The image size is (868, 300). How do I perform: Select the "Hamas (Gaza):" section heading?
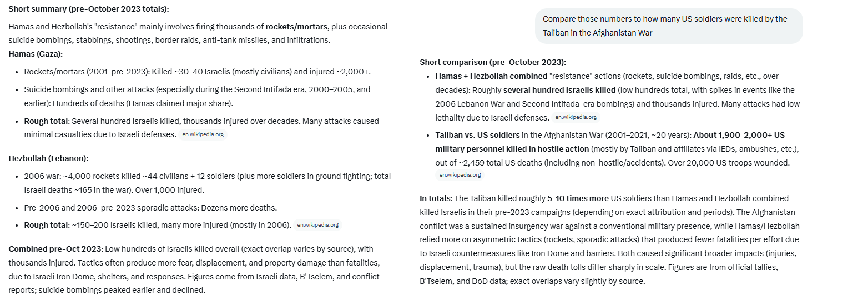[36, 54]
